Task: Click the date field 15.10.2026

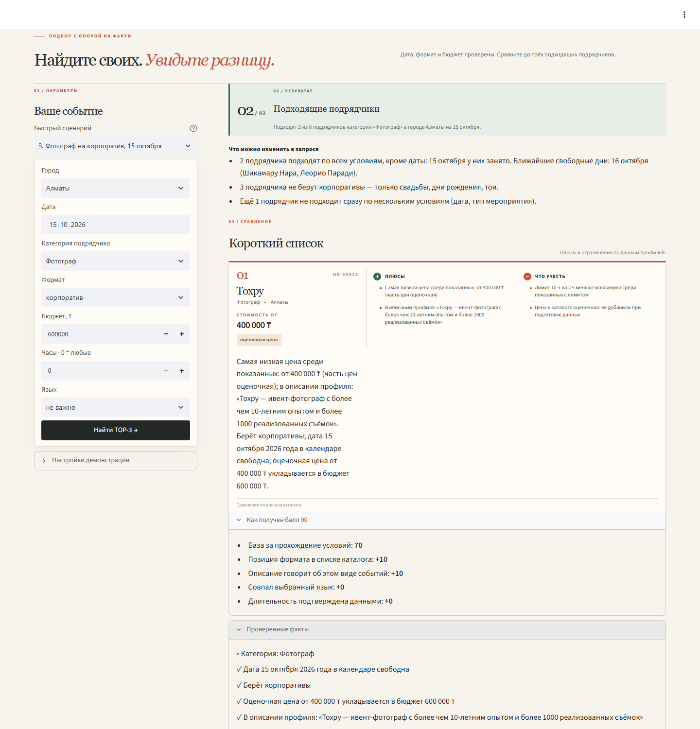Action: (116, 225)
